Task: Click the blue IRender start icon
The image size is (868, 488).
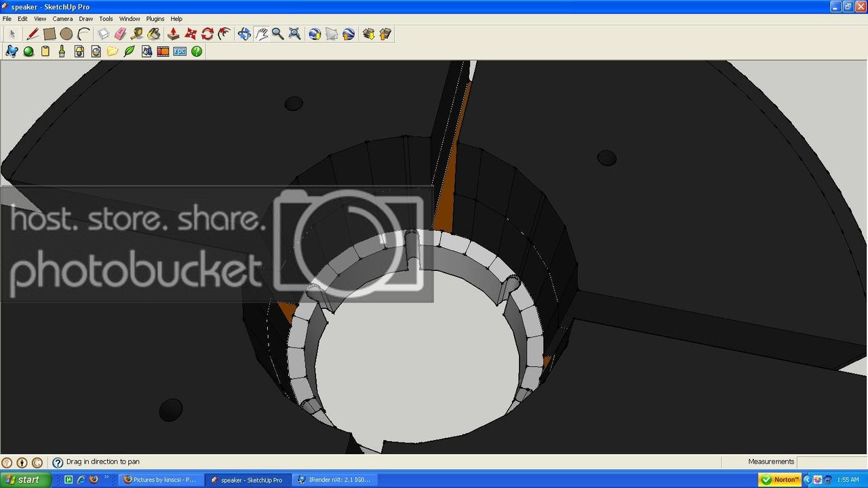Action: pos(12,51)
